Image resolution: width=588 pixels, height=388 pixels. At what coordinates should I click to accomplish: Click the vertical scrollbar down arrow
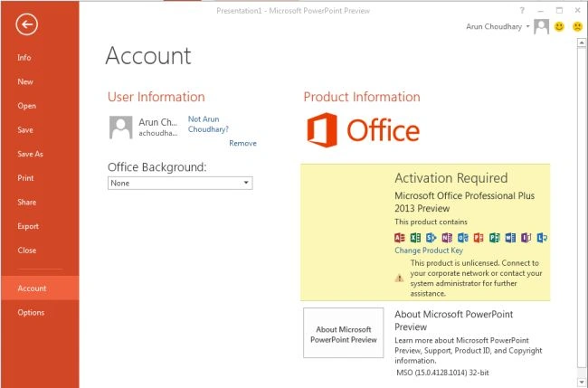click(x=582, y=383)
